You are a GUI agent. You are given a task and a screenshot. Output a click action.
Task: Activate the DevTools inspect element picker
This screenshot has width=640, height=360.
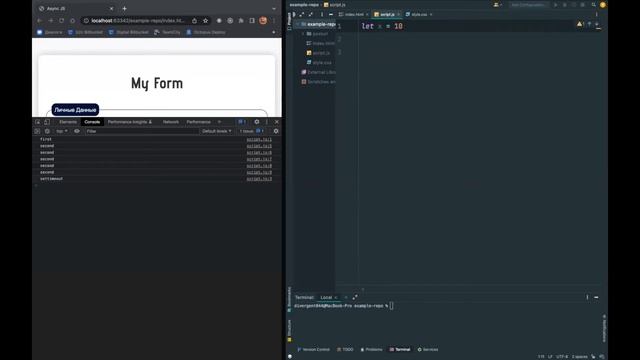[x=38, y=122]
